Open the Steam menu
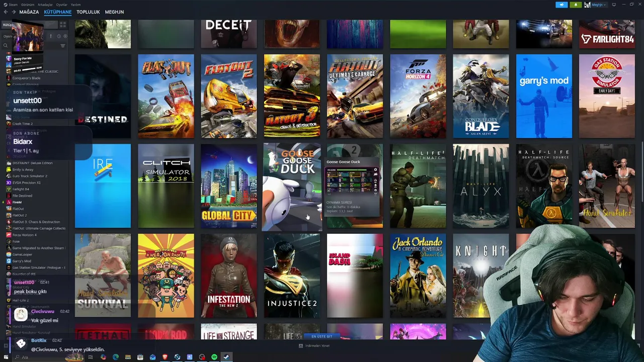644x362 pixels. (x=13, y=5)
